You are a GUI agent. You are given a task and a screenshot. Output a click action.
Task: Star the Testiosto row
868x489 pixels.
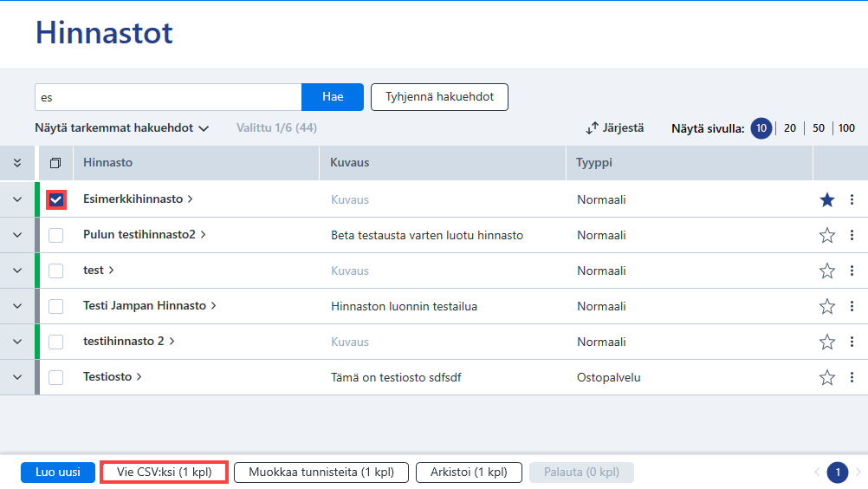coord(827,377)
